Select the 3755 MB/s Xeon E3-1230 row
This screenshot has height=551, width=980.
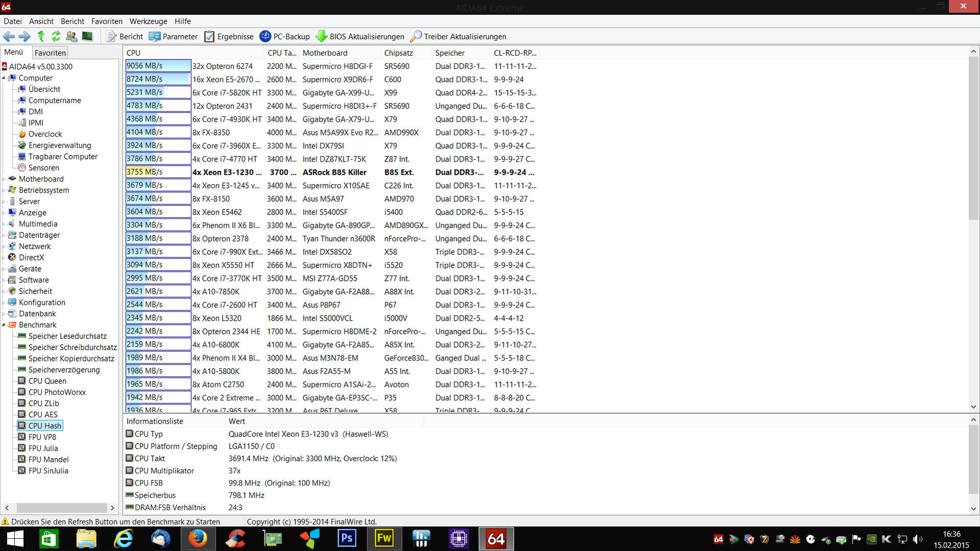pos(332,172)
